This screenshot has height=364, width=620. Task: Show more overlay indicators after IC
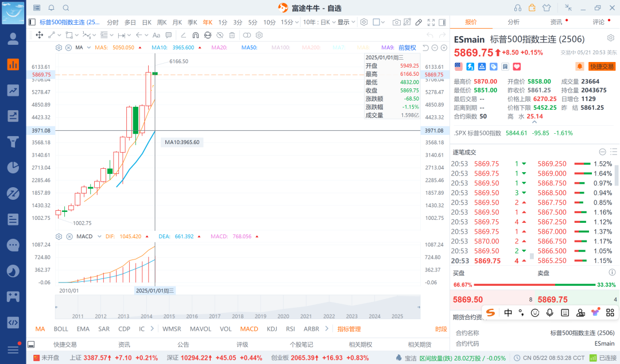152,328
